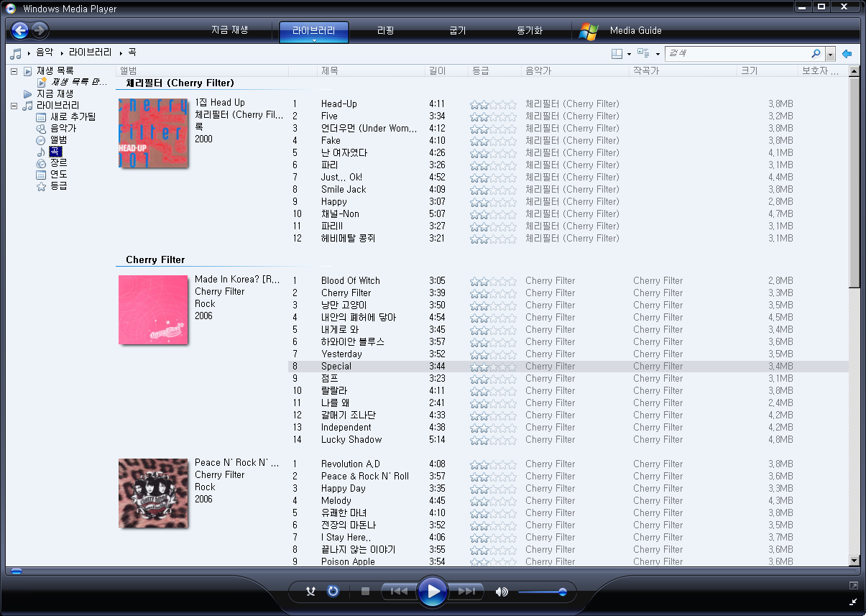
Task: Open the music note category icon in breadcrumb
Action: 16,53
